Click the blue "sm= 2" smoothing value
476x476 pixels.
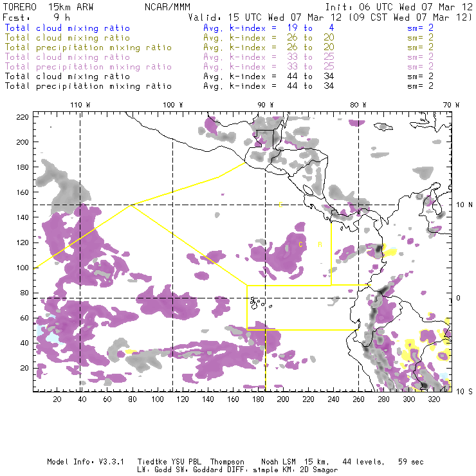click(x=421, y=28)
